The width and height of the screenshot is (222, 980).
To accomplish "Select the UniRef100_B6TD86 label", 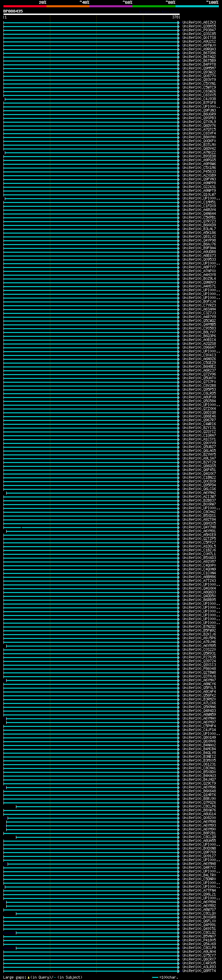I will pos(199,53).
